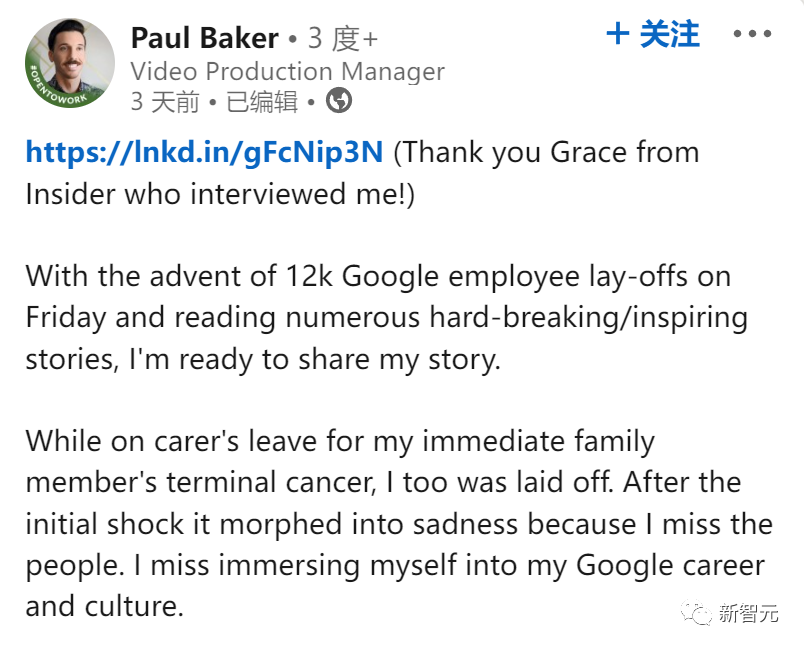The height and width of the screenshot is (648, 804).
Task: Click the plus icon beside 关注
Action: coord(617,34)
